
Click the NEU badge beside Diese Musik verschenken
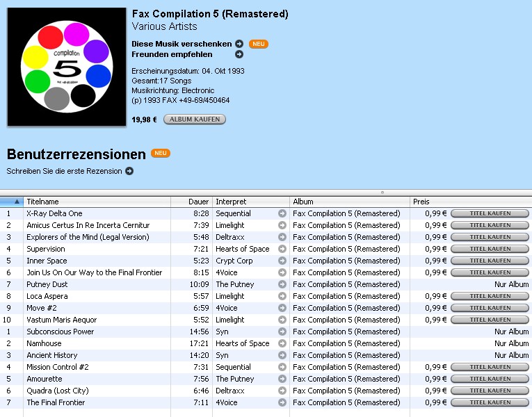[259, 44]
